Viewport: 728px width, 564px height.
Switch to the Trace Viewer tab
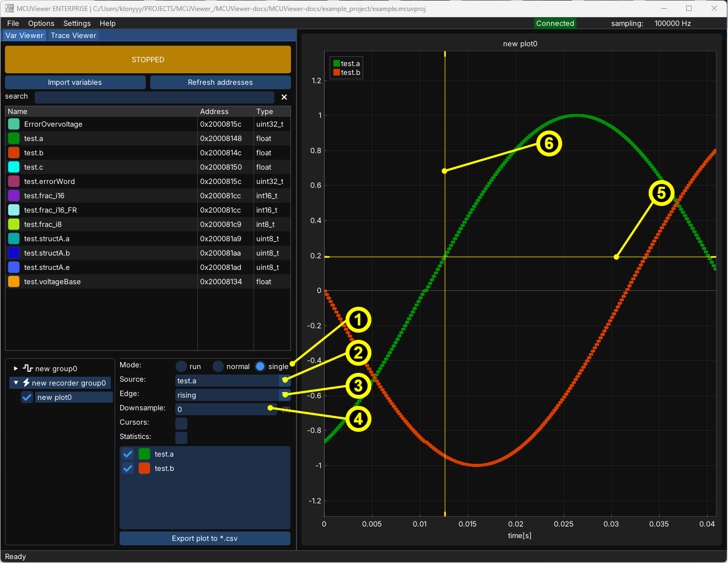coord(73,36)
